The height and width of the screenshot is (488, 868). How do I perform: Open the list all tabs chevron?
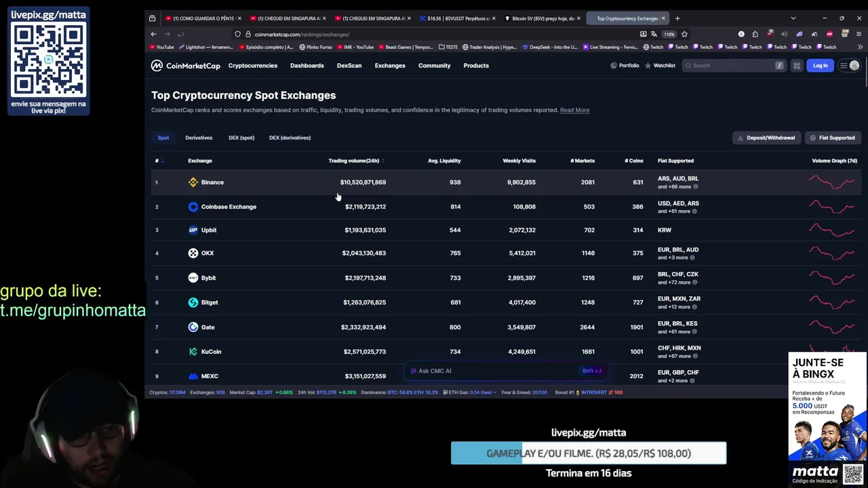click(793, 18)
